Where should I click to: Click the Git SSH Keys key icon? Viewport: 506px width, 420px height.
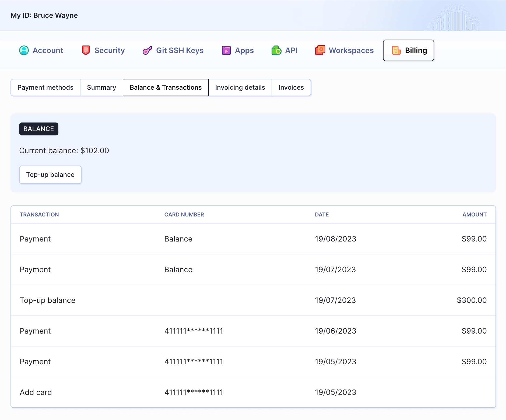147,50
